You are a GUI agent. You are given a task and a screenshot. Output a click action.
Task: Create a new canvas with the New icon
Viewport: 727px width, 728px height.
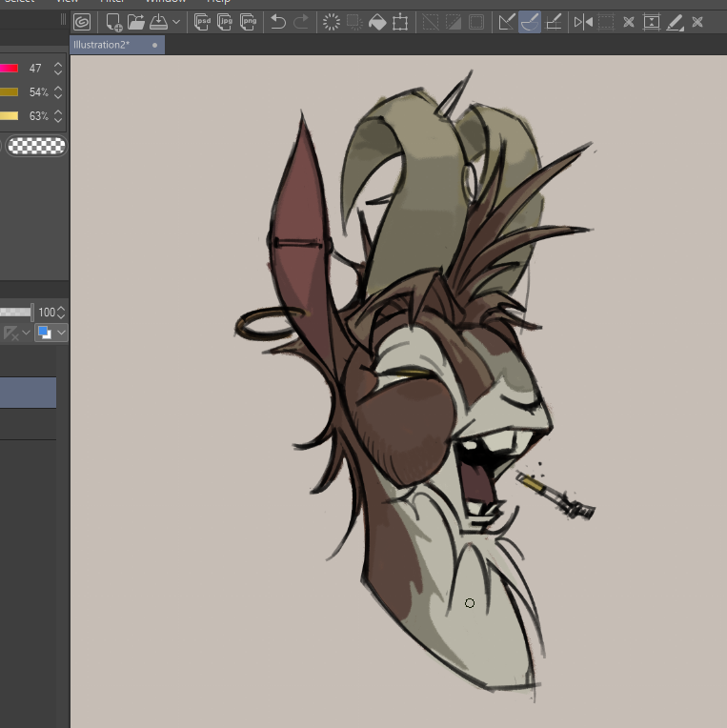(113, 22)
